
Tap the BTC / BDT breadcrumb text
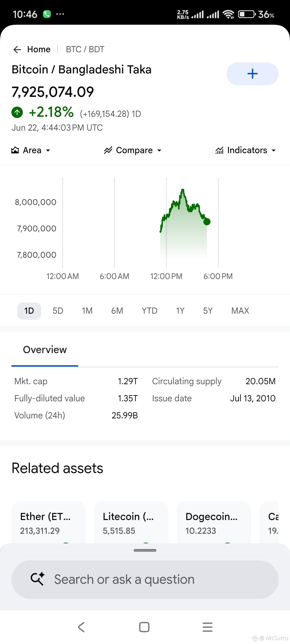click(x=85, y=49)
